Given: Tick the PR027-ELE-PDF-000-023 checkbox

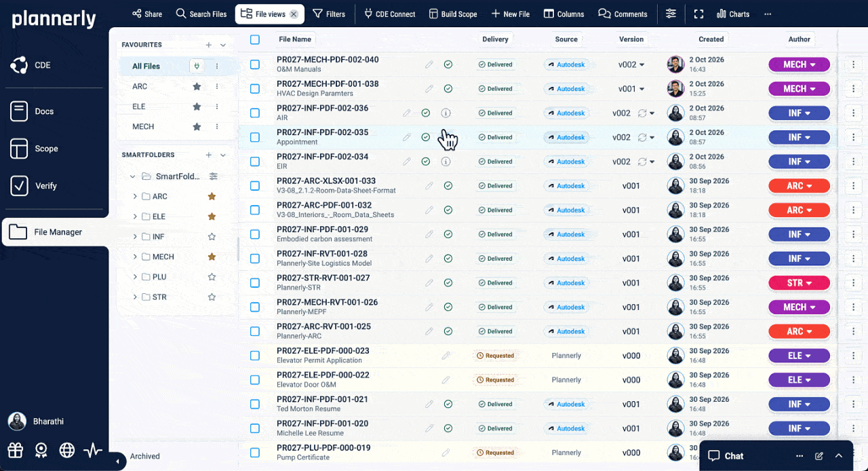Looking at the screenshot, I should click(x=255, y=356).
